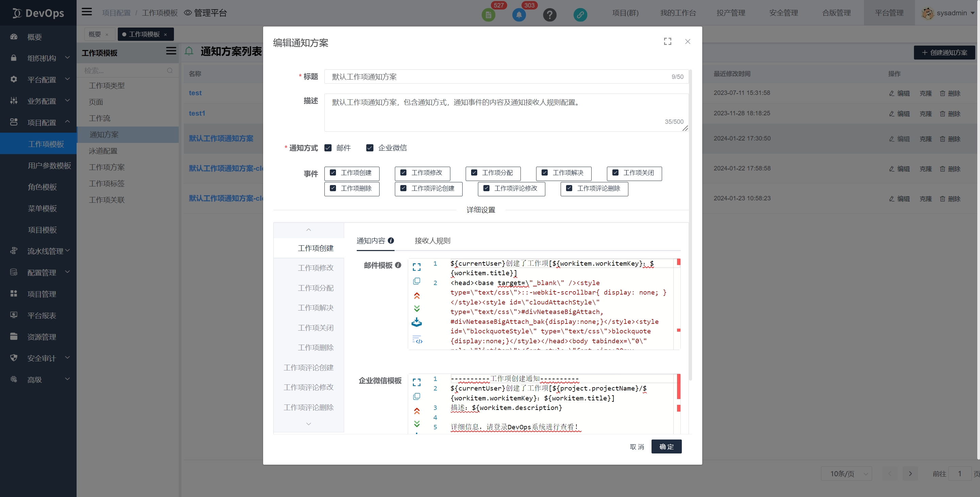Switch to 接收人规则 tab
The height and width of the screenshot is (497, 980).
click(x=432, y=241)
